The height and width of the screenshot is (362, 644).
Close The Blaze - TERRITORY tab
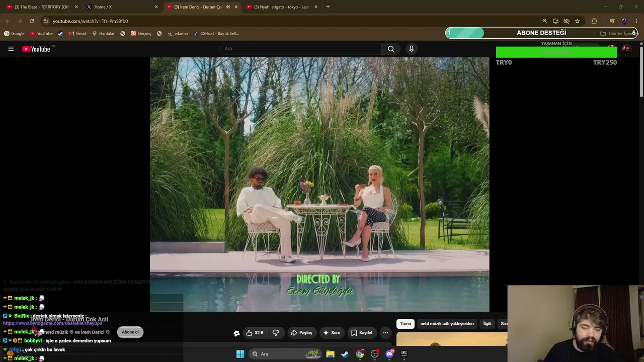(76, 7)
